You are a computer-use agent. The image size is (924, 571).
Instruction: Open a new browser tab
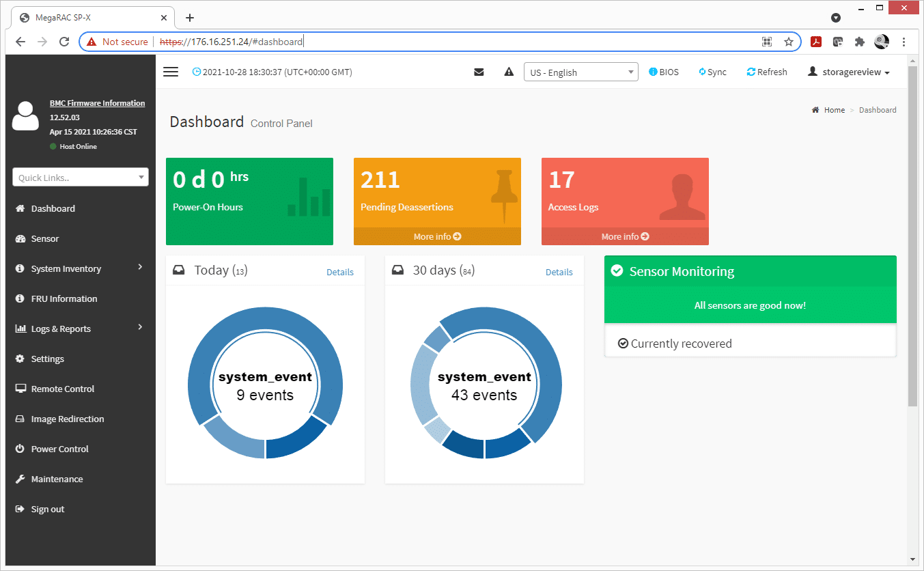pyautogui.click(x=190, y=18)
